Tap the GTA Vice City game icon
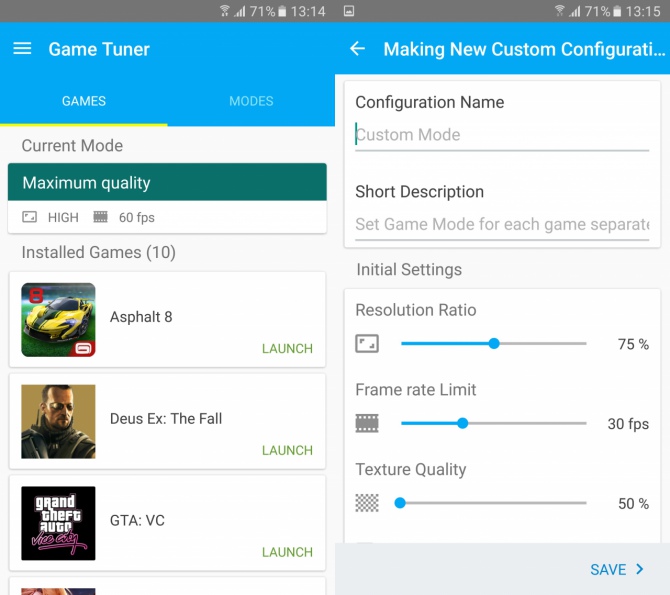This screenshot has width=670, height=595. [59, 523]
